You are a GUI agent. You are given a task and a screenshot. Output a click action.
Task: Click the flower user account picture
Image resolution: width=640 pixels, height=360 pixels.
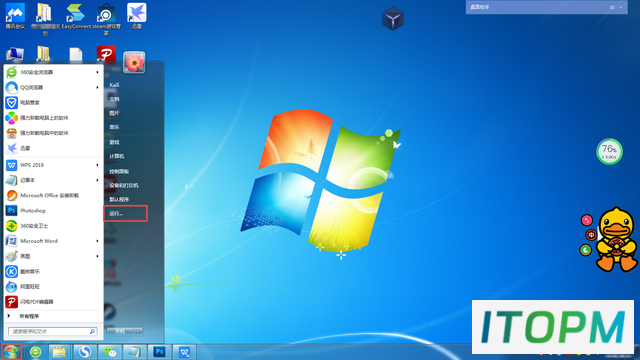tap(134, 62)
